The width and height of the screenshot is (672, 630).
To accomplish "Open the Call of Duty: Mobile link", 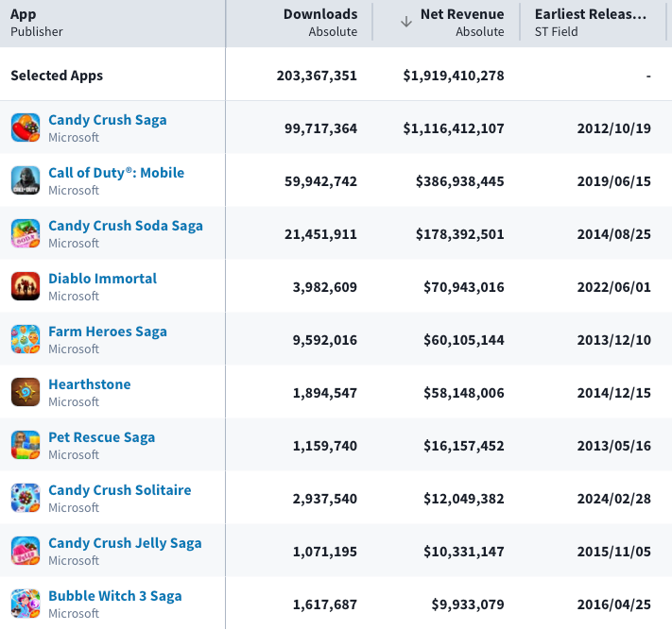I will (116, 173).
